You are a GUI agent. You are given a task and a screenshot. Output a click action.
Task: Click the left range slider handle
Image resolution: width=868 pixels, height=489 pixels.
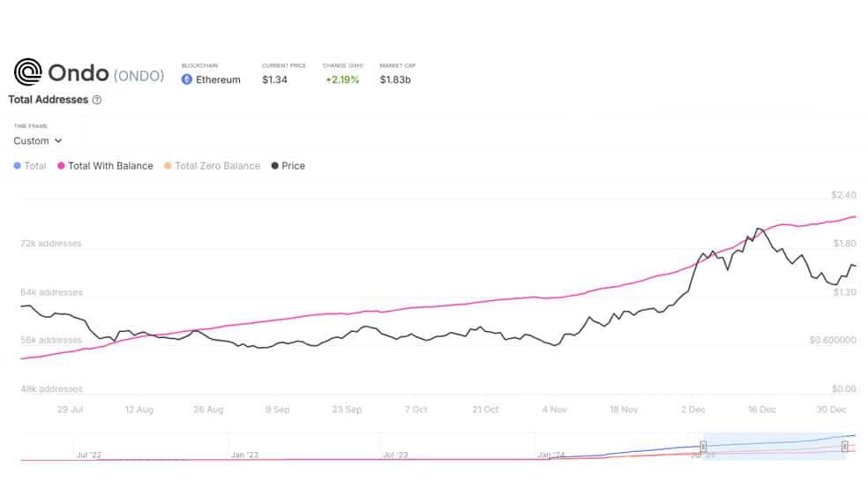(703, 447)
